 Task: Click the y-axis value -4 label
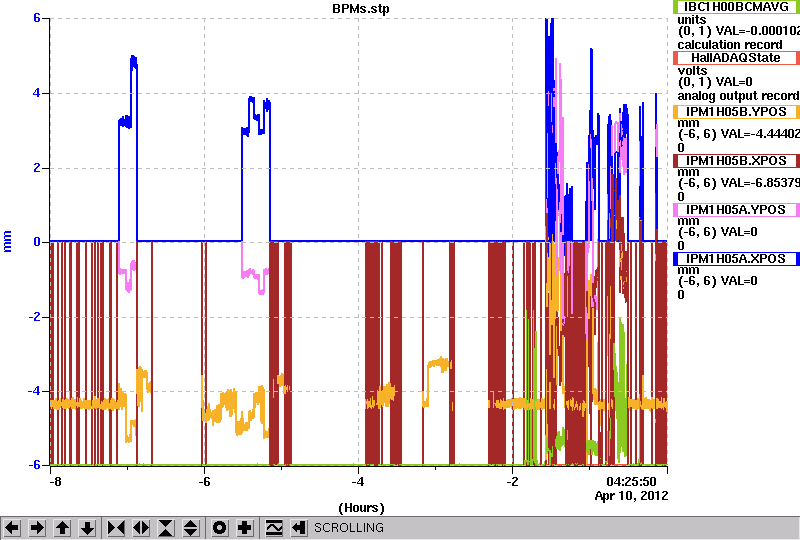34,391
